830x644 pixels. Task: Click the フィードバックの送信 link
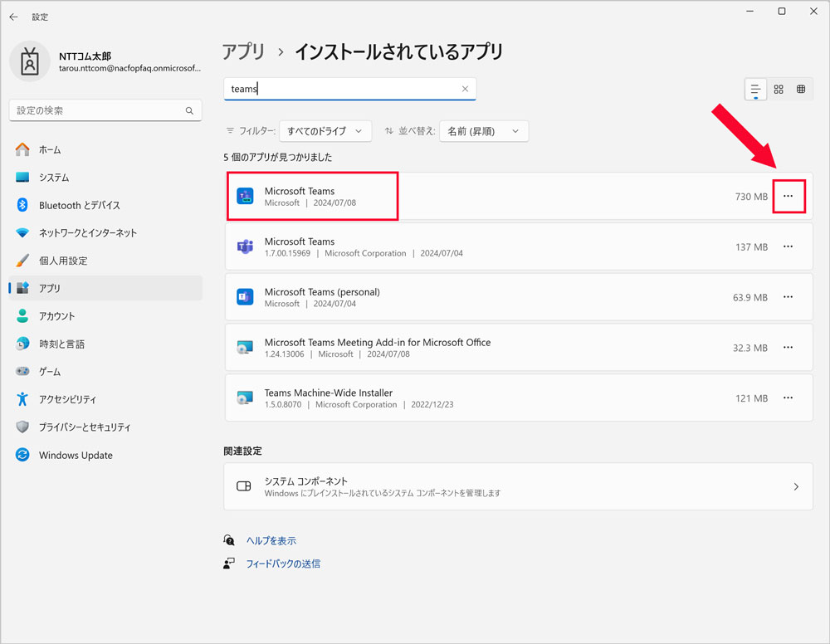[x=283, y=563]
